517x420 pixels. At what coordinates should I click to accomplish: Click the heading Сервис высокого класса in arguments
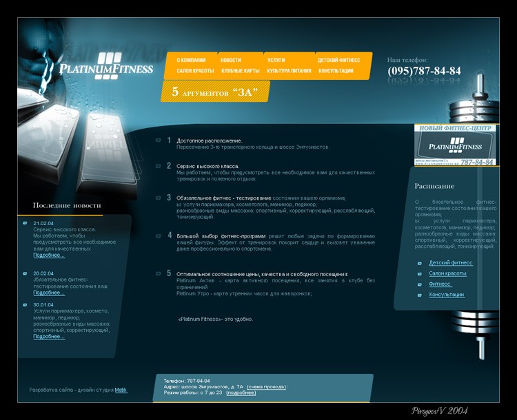click(208, 167)
